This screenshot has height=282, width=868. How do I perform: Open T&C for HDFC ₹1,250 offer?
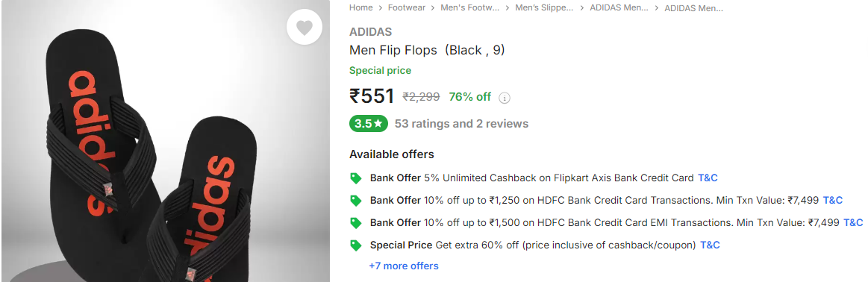point(833,200)
